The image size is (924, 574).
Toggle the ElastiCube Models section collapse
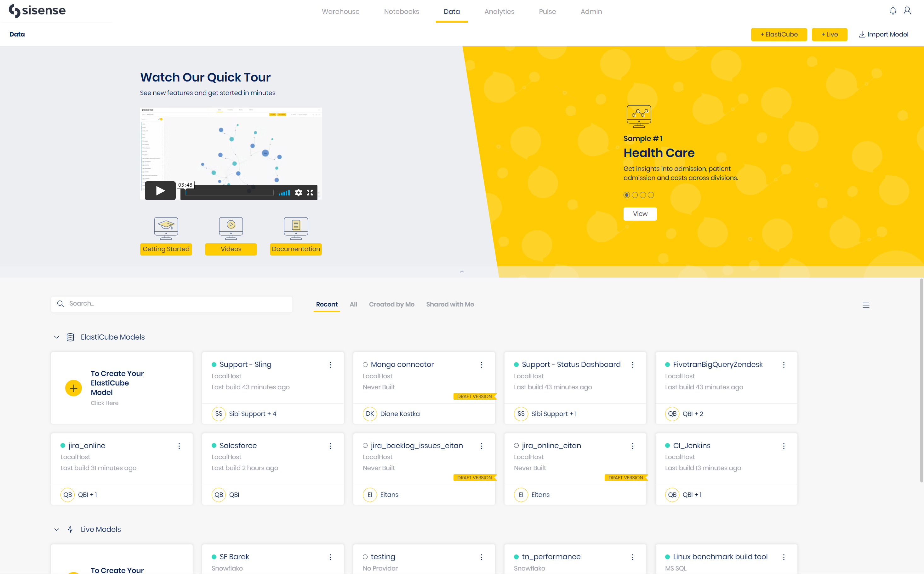[55, 337]
